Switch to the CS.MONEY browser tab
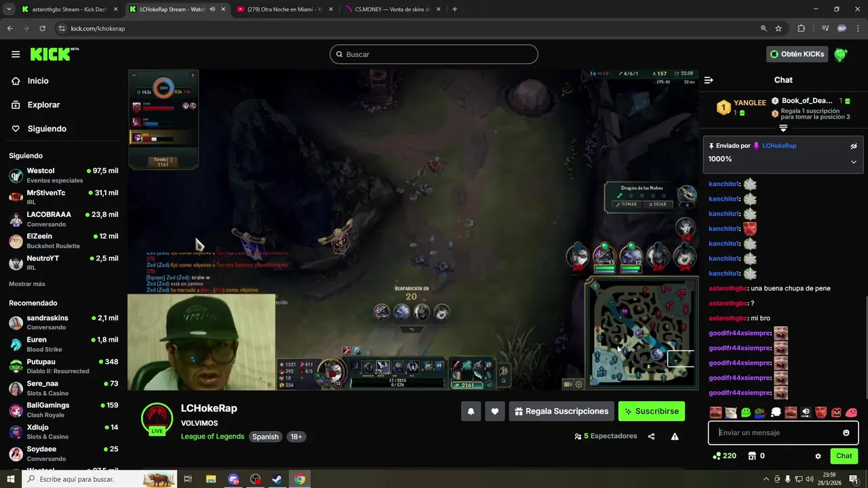The image size is (868, 488). [x=391, y=9]
